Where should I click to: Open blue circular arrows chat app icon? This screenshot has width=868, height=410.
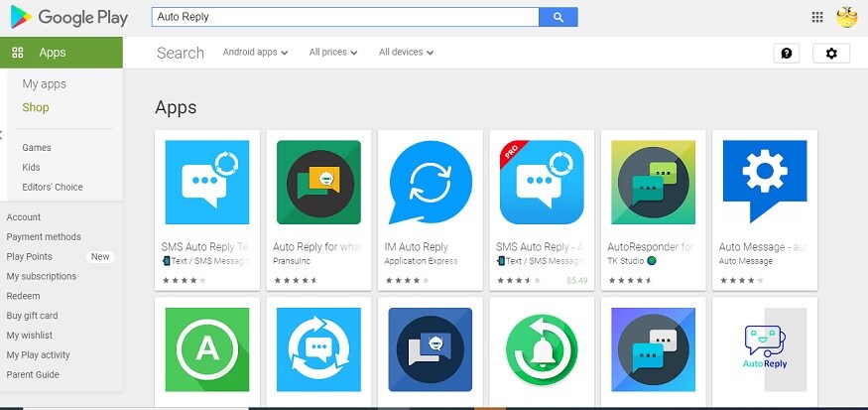coord(318,349)
